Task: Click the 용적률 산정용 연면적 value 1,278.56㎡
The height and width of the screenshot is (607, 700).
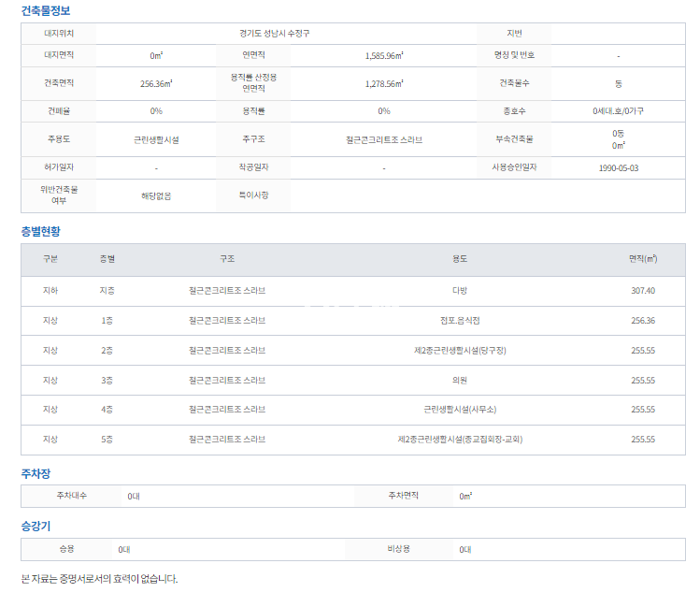Action: click(384, 83)
